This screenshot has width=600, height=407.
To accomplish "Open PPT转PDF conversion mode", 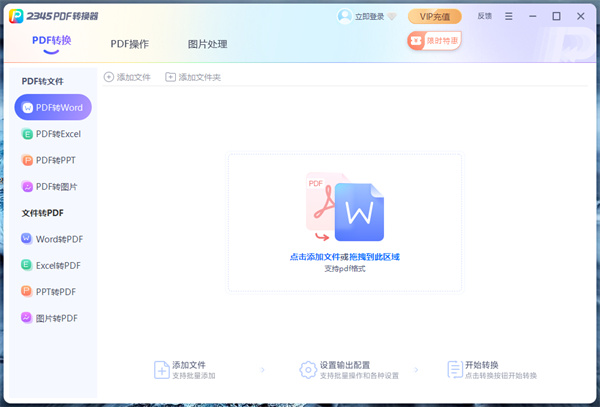I will 54,292.
